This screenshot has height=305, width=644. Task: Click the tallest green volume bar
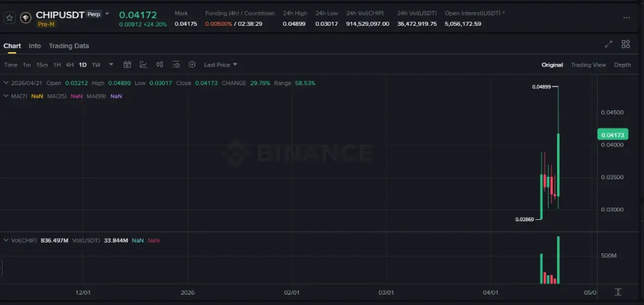558,261
